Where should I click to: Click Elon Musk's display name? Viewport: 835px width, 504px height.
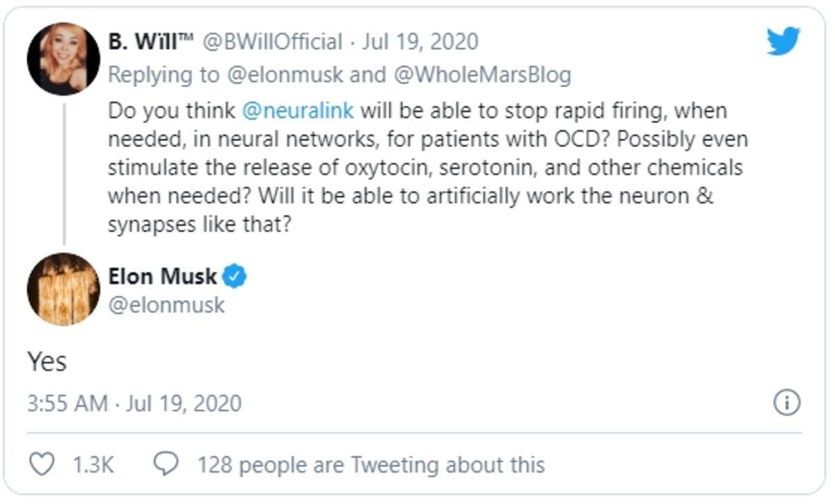[x=164, y=276]
